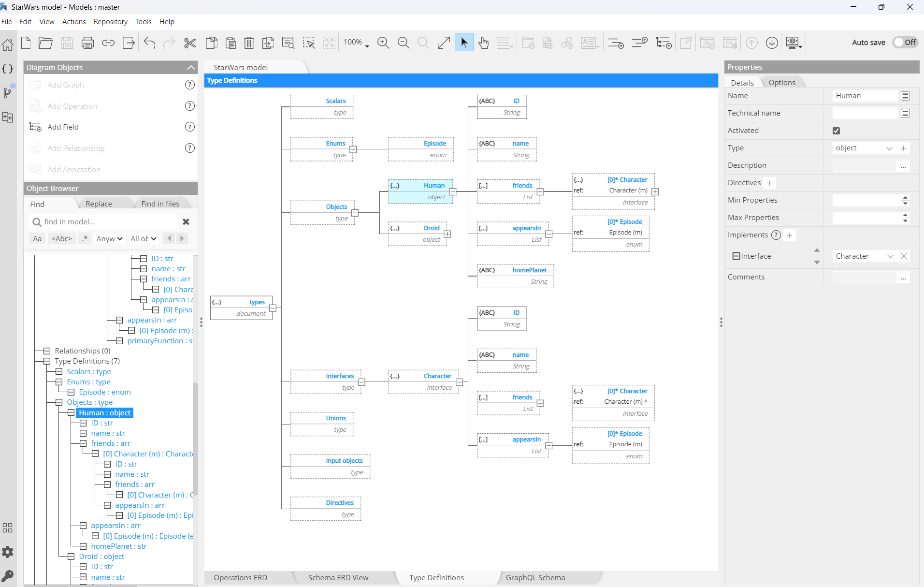
Task: Open the Interface dropdown showing Character
Action: (890, 256)
